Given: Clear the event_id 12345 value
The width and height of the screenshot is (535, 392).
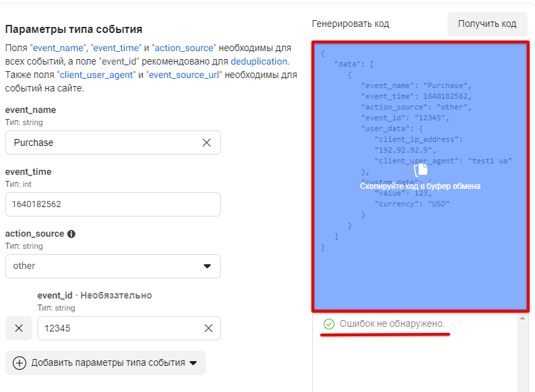Looking at the screenshot, I should pyautogui.click(x=209, y=328).
